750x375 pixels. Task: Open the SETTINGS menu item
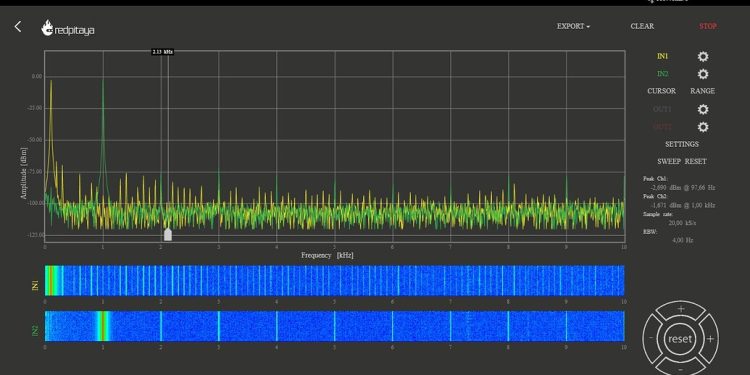tap(682, 144)
